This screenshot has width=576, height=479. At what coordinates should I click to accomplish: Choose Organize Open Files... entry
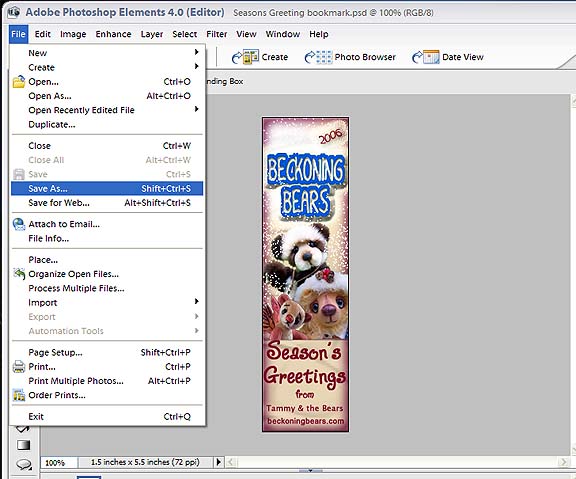point(107,274)
